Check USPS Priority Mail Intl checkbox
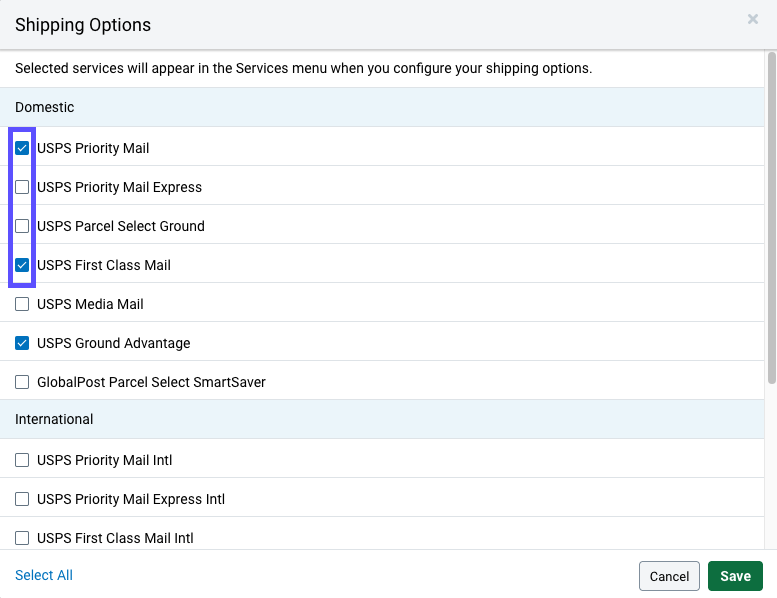Image resolution: width=777 pixels, height=598 pixels. click(x=22, y=460)
